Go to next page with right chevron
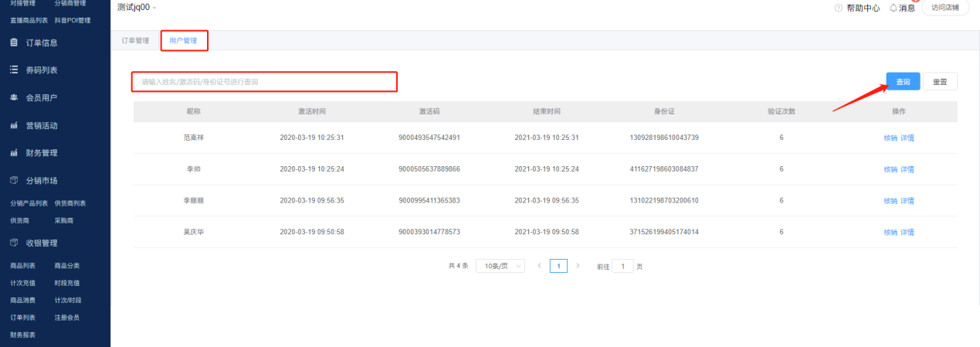 [578, 266]
